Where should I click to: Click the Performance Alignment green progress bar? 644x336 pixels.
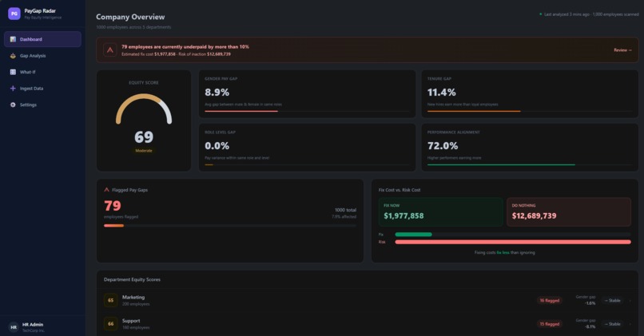pos(501,165)
